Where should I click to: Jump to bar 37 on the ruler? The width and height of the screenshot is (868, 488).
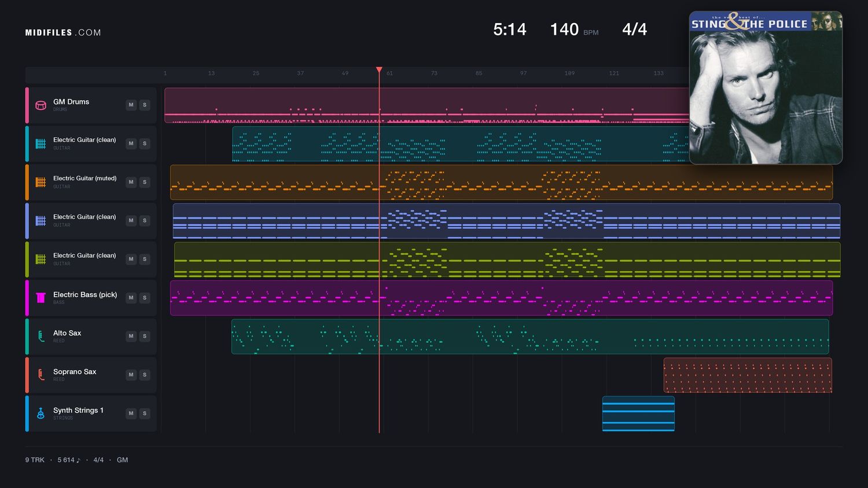(300, 73)
